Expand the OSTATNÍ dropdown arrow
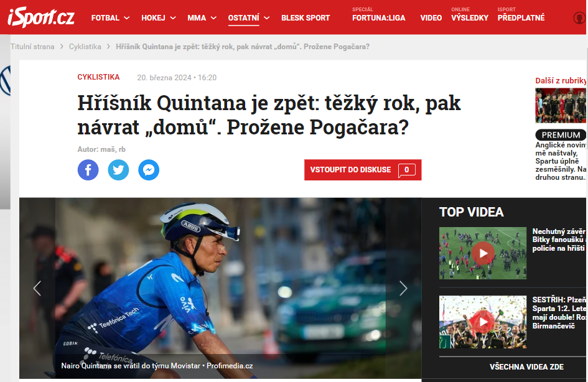The height and width of the screenshot is (382, 588). coord(267,17)
